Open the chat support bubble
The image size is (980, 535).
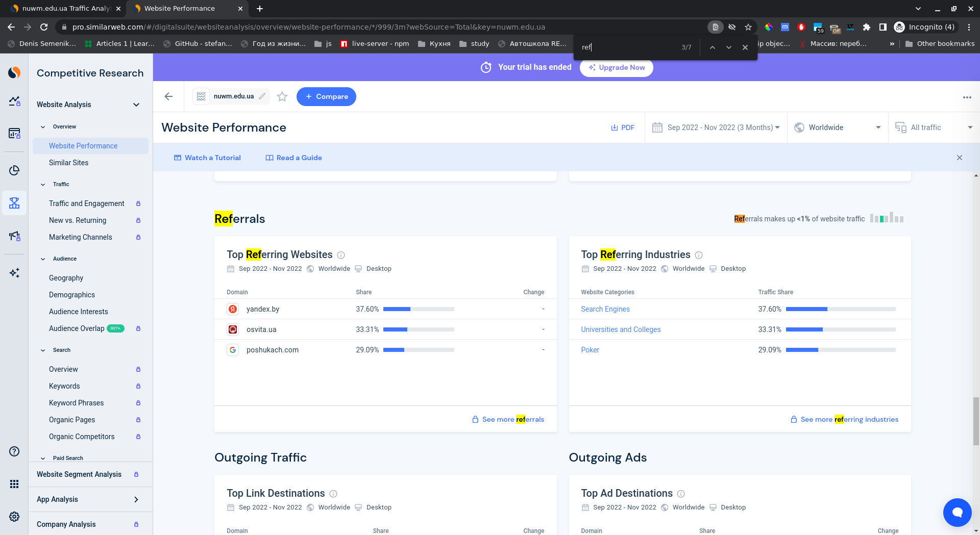click(957, 512)
